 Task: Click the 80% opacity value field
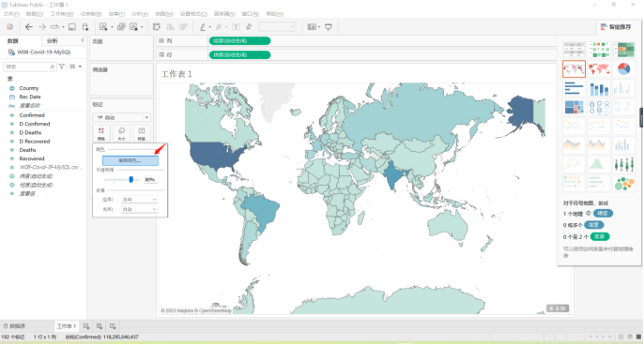(x=150, y=179)
